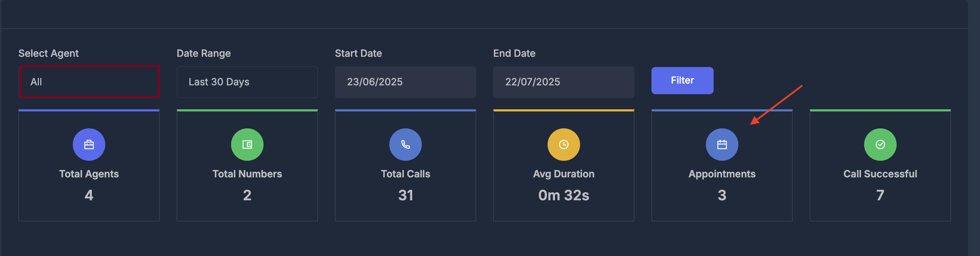Select the Total Calls count of 31
The width and height of the screenshot is (980, 256).
(x=405, y=195)
